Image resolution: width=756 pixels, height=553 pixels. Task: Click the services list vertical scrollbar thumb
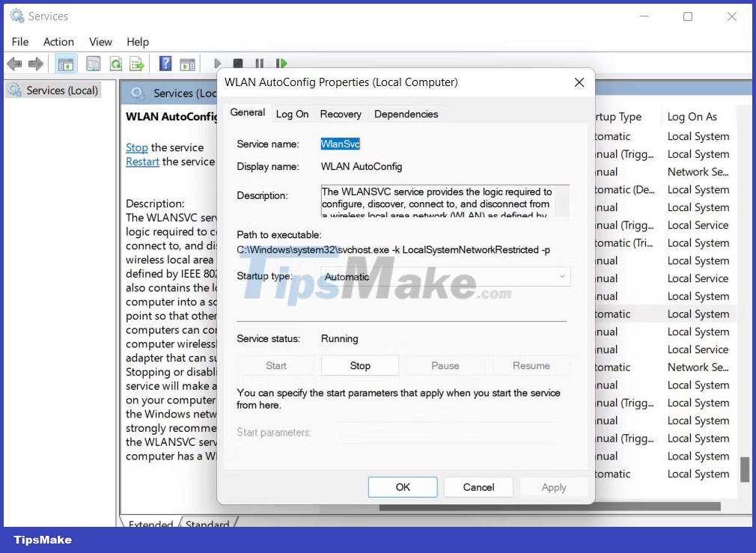click(x=745, y=469)
